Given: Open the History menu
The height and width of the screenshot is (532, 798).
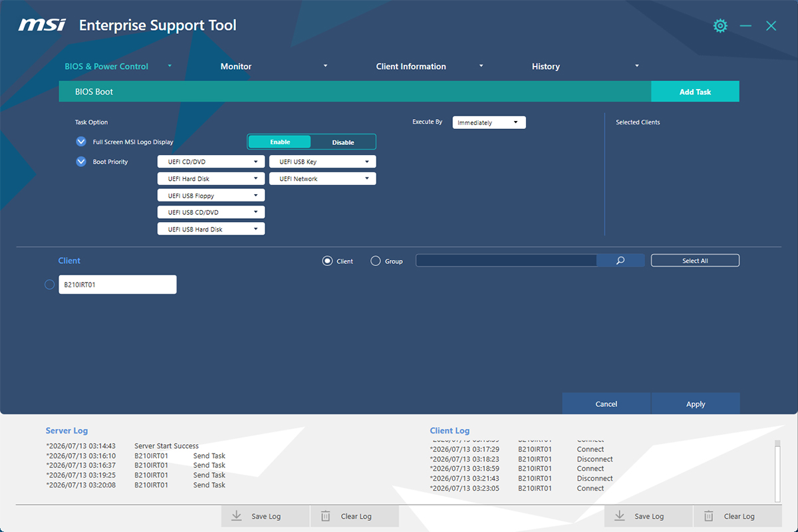Looking at the screenshot, I should pos(585,66).
